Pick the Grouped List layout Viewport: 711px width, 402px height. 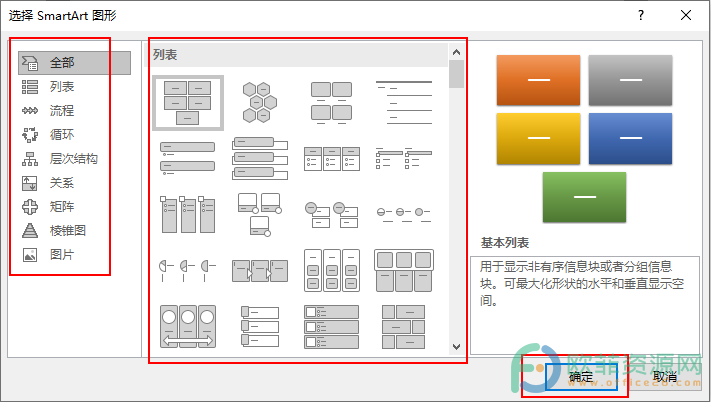tap(331, 270)
